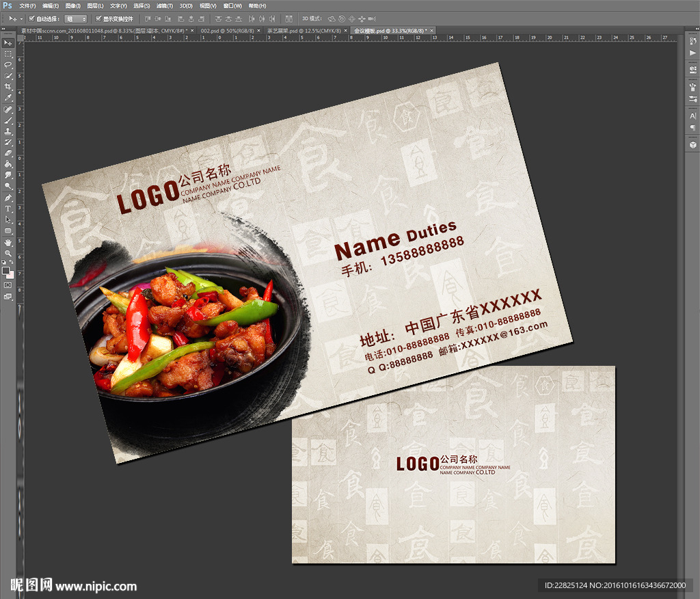Select the Rounded Rectangle shape tool
The image size is (700, 599).
pos(8,230)
